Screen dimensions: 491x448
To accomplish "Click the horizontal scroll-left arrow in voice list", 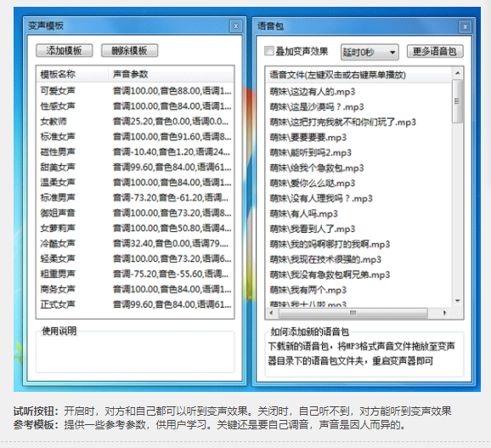I will click(271, 313).
